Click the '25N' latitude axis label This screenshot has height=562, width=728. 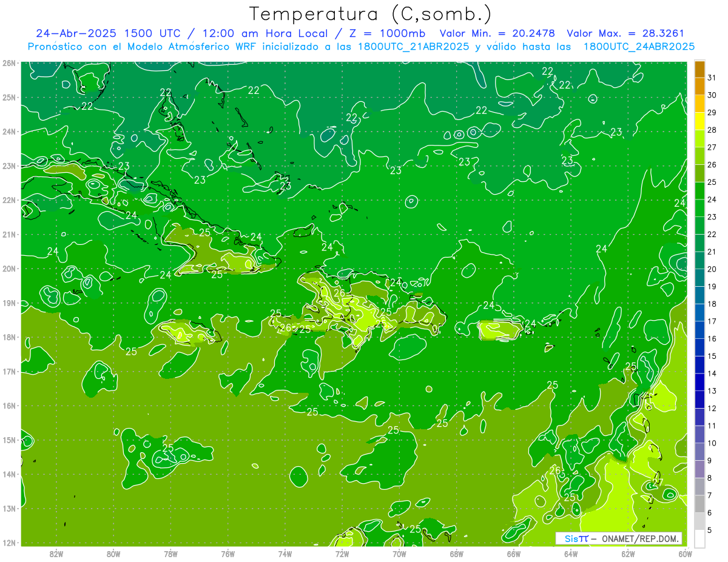(x=9, y=98)
